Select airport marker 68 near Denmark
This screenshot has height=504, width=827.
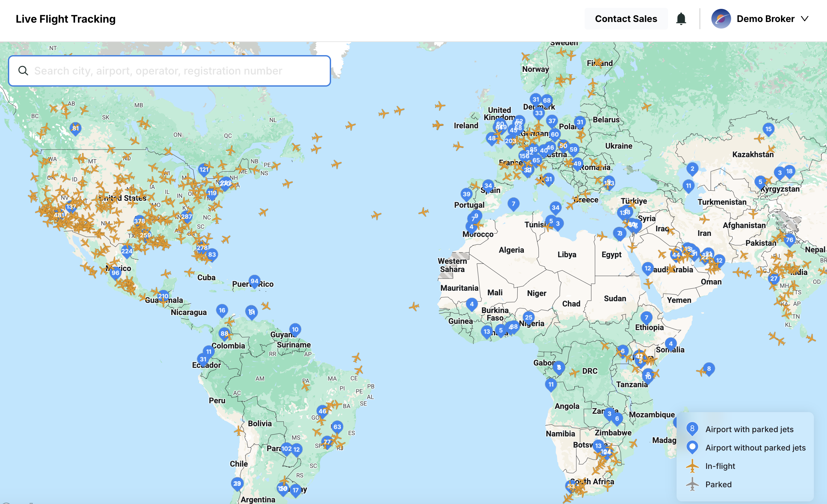547,101
